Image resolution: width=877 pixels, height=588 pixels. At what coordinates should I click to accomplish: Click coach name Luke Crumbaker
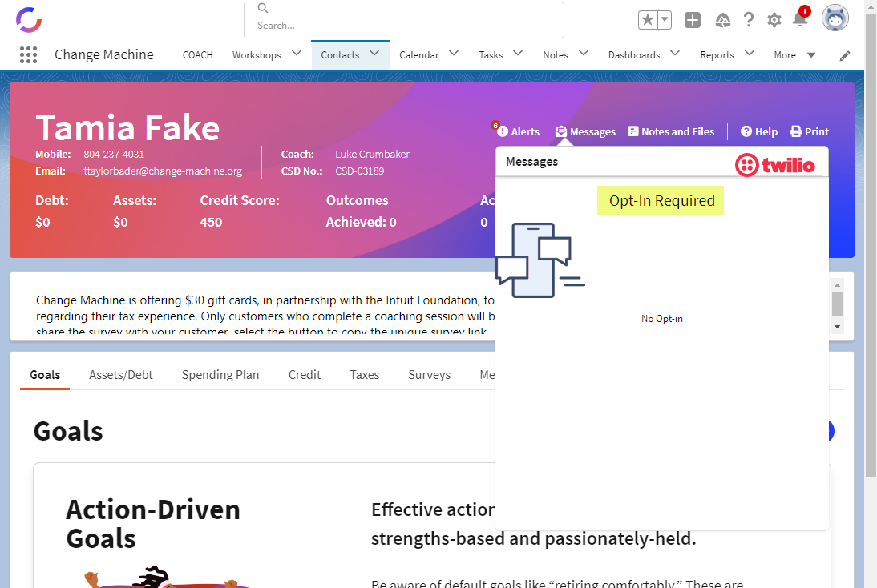372,155
